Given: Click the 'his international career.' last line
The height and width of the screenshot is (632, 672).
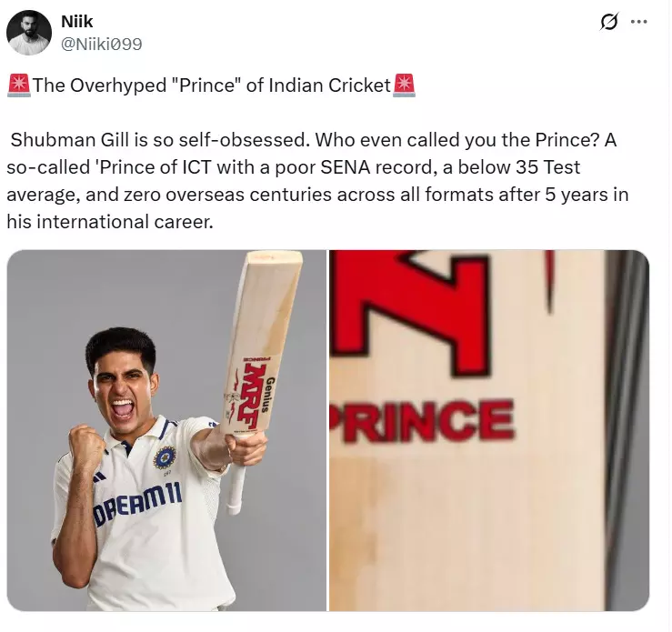Looking at the screenshot, I should (x=109, y=221).
